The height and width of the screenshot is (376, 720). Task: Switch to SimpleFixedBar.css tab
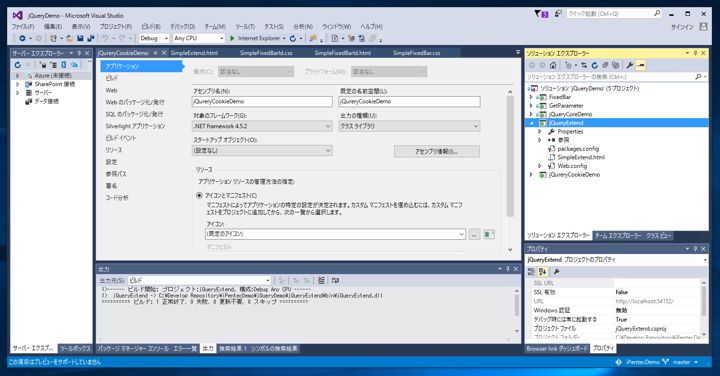pos(416,53)
